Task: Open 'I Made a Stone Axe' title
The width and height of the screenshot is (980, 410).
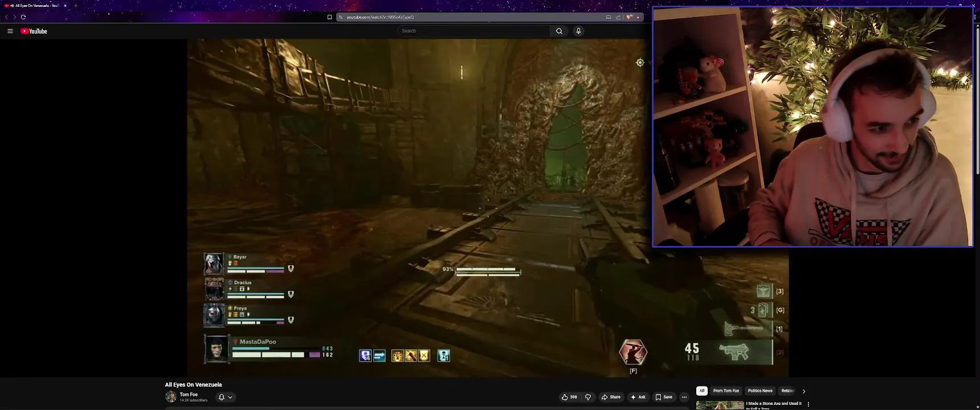Action: [x=774, y=405]
